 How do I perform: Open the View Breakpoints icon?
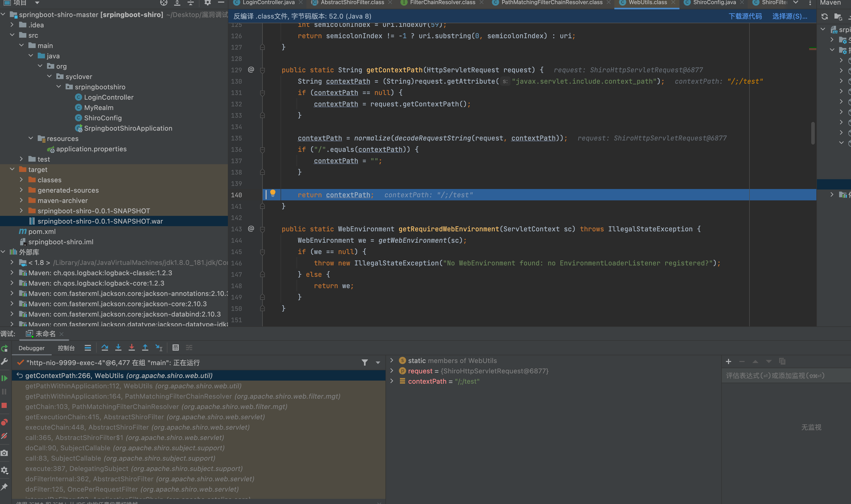(4, 422)
